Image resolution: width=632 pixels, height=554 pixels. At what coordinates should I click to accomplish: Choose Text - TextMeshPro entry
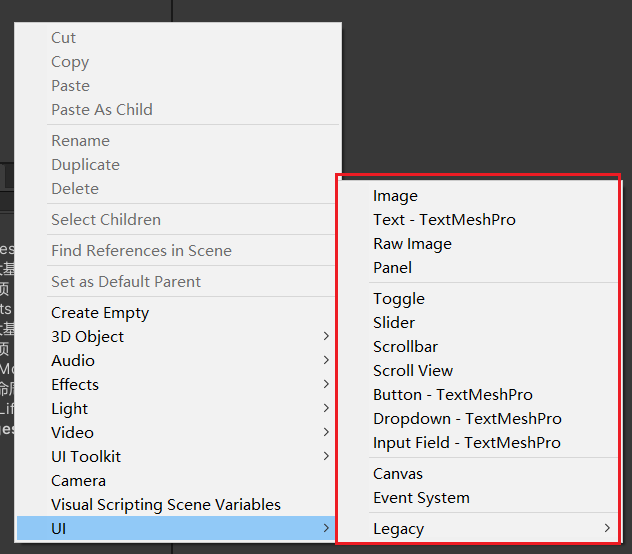tap(478, 220)
